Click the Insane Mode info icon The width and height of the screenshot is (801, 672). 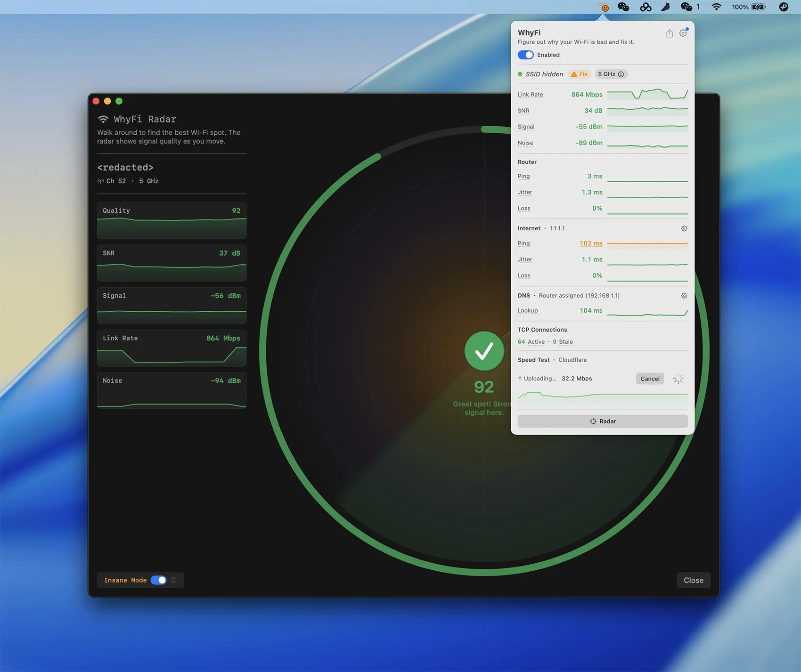click(174, 580)
